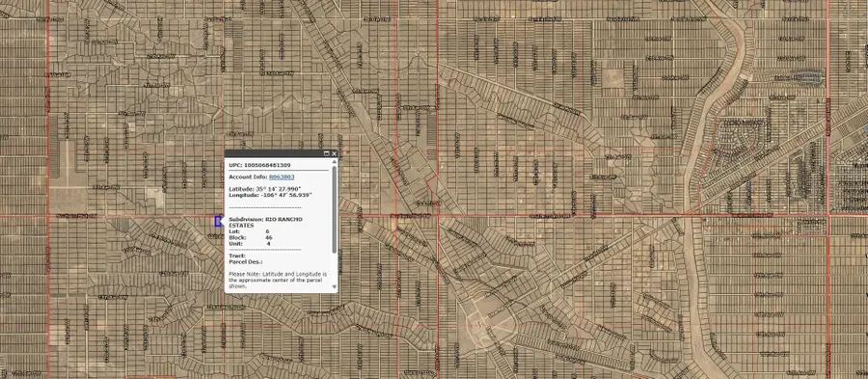This screenshot has width=868, height=379.
Task: Click the popup scrollbar up arrow
Action: coord(335,162)
